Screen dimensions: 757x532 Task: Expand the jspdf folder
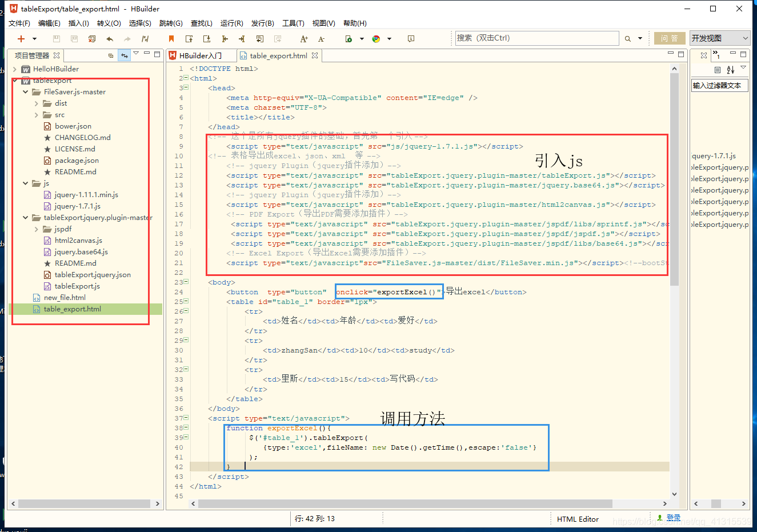(37, 229)
